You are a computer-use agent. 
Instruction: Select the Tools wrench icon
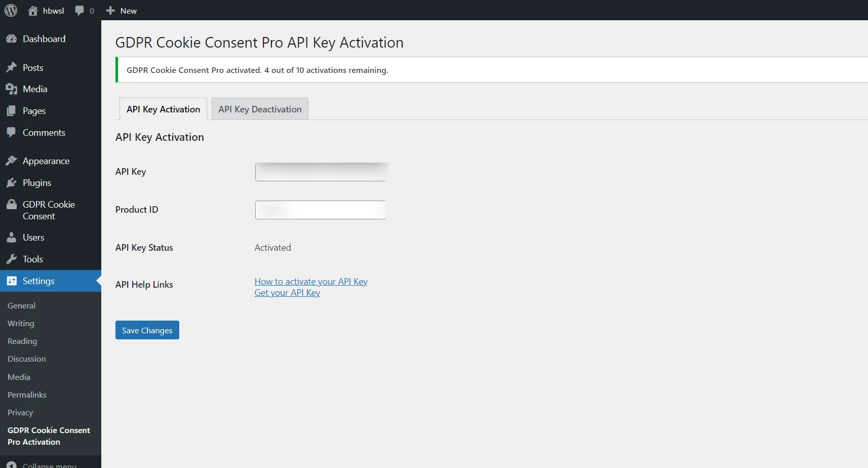coord(12,259)
